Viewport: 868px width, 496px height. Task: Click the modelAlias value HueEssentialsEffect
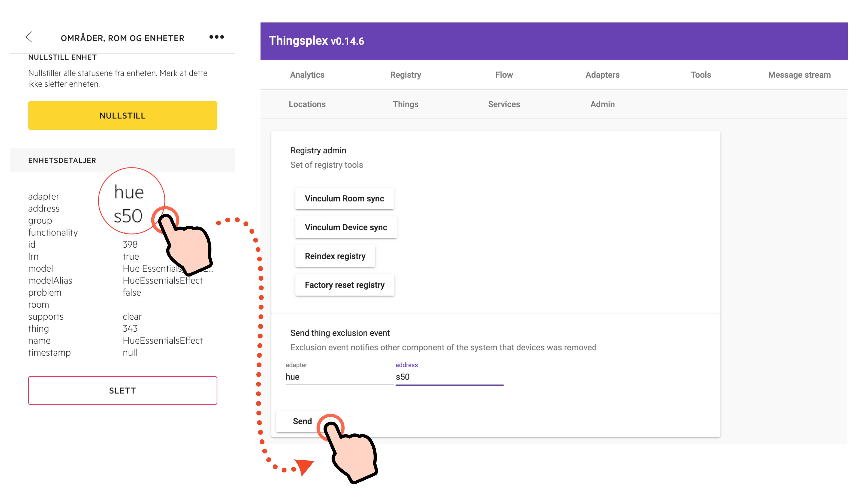click(x=162, y=281)
